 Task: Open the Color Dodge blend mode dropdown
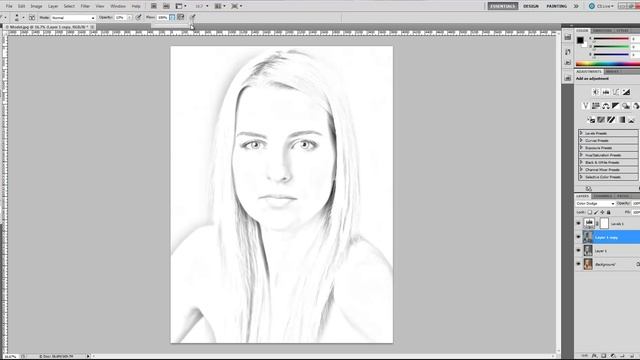click(595, 203)
